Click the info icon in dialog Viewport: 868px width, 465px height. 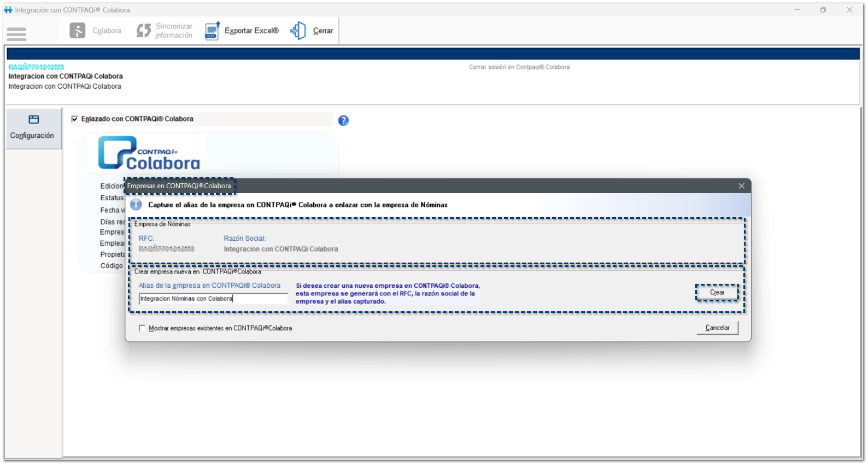click(x=136, y=205)
